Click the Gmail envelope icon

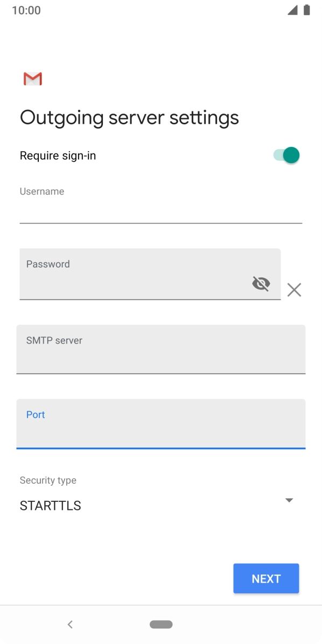pos(32,79)
